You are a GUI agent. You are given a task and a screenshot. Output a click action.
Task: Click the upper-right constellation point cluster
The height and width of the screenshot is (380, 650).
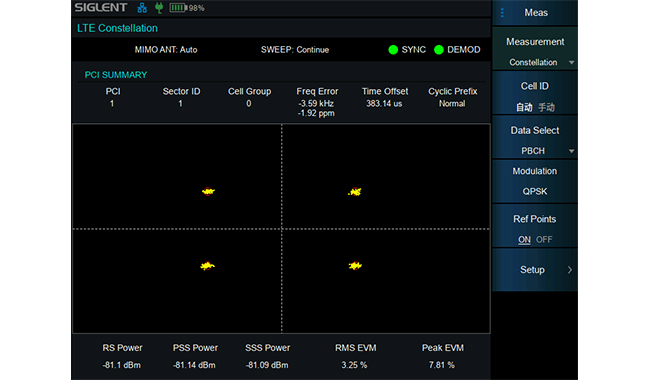pyautogui.click(x=355, y=191)
